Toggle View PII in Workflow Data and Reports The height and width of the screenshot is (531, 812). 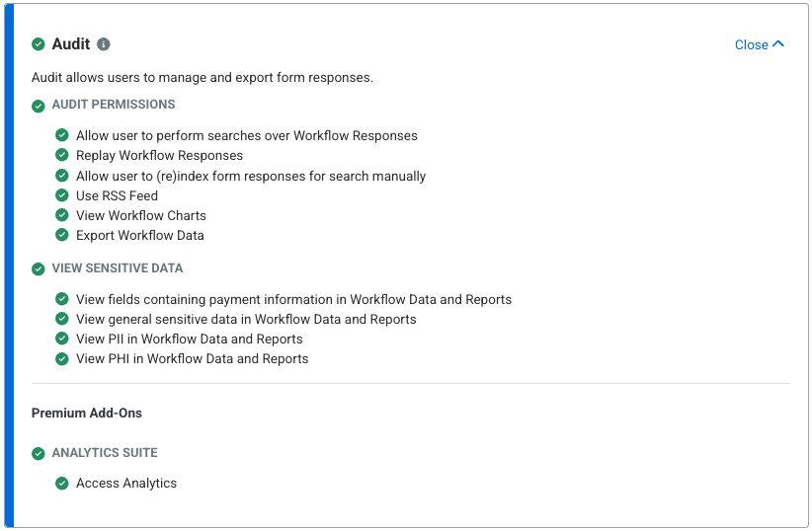point(62,340)
